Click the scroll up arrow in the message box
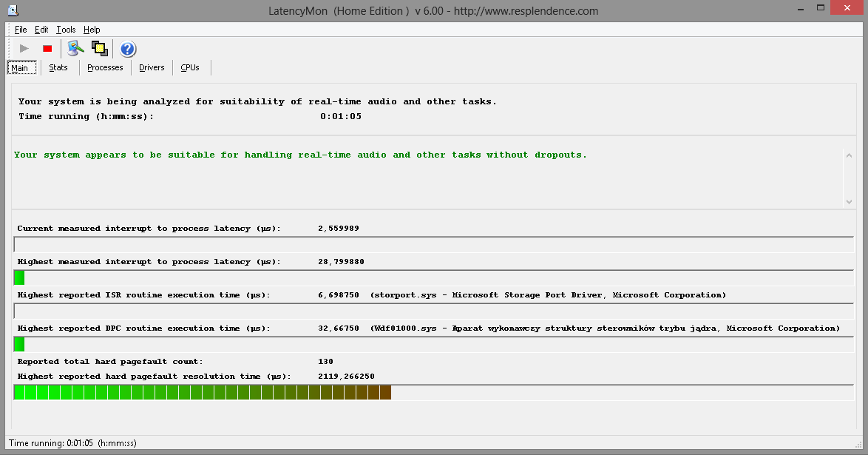The image size is (868, 455). pyautogui.click(x=849, y=155)
